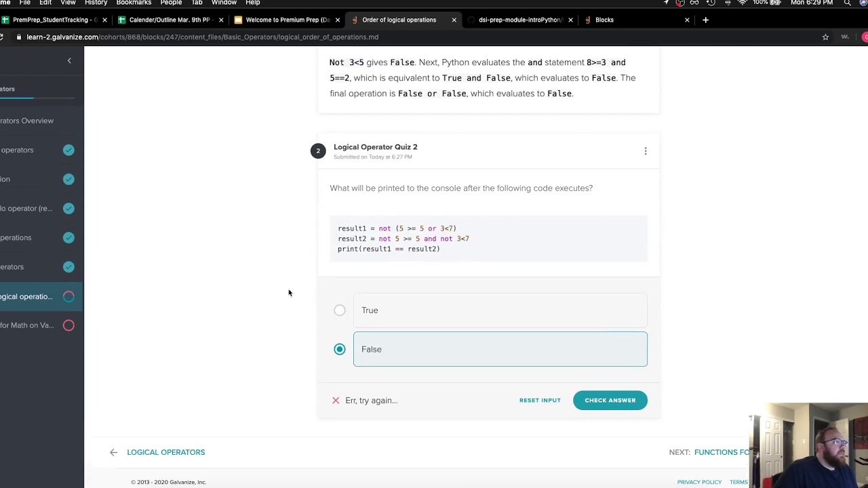Click the Err, try again X icon
868x488 pixels.
point(336,400)
